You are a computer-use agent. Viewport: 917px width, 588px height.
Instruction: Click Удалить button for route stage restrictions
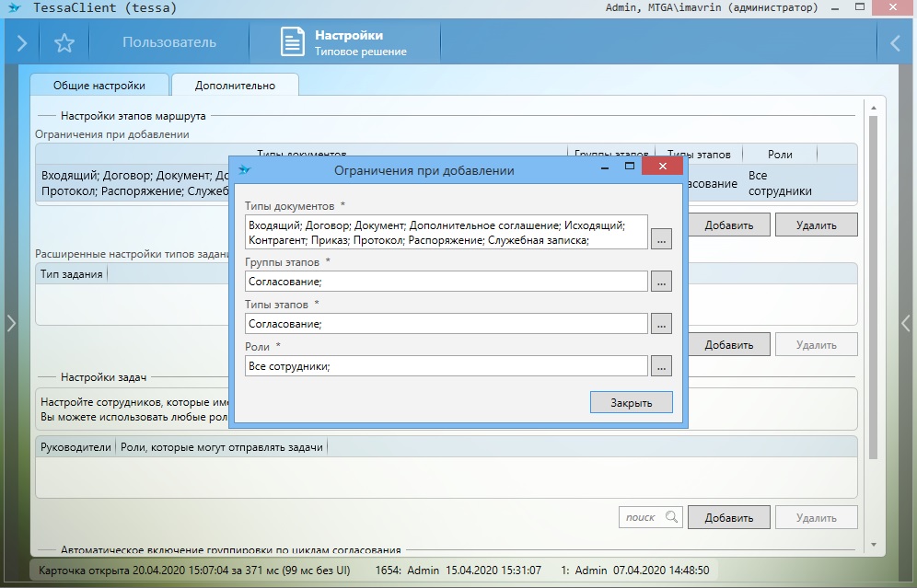point(816,225)
